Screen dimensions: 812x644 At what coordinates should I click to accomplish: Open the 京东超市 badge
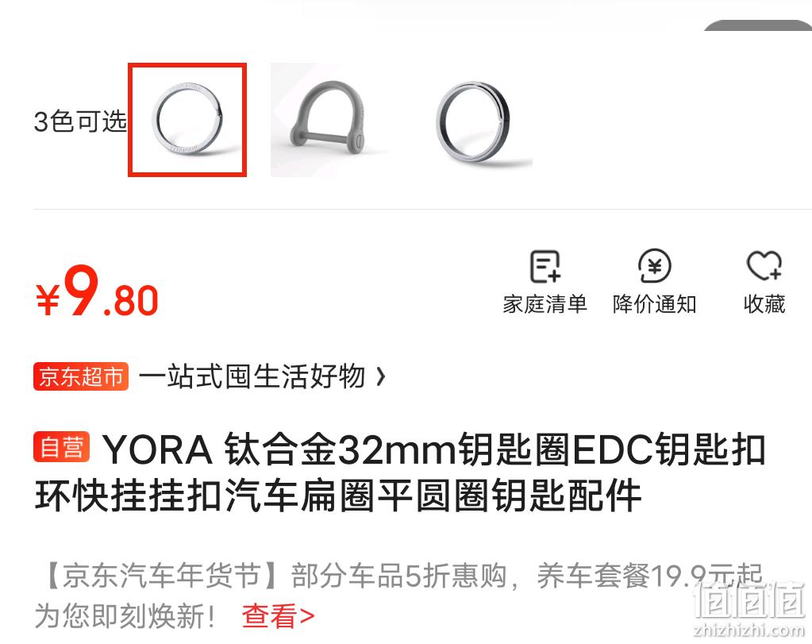[x=81, y=376]
